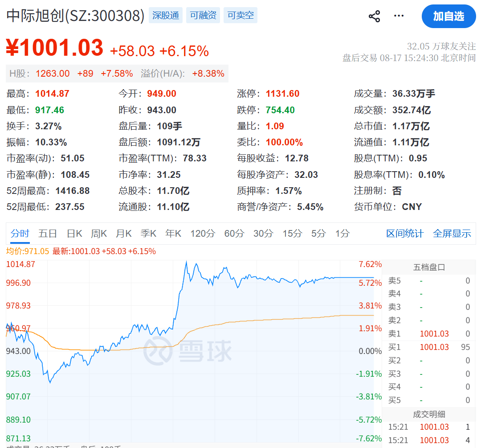Click the 最高 value 1014.87

click(52, 94)
